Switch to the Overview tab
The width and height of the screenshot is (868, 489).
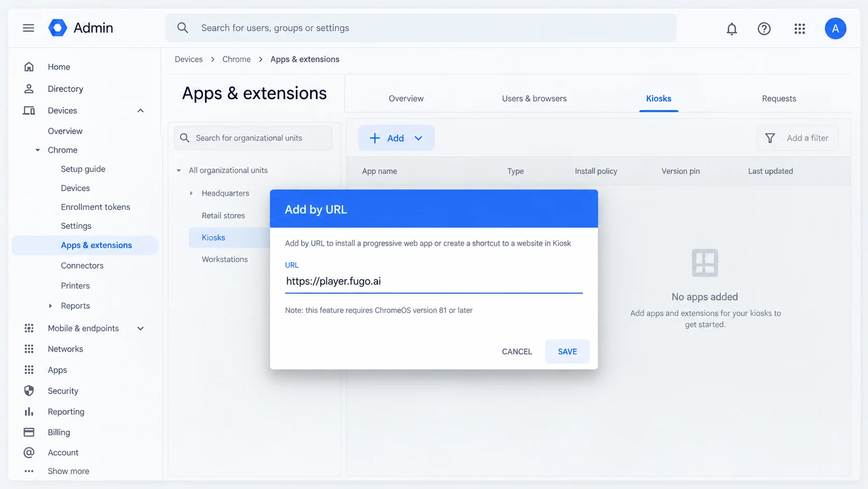pos(406,99)
